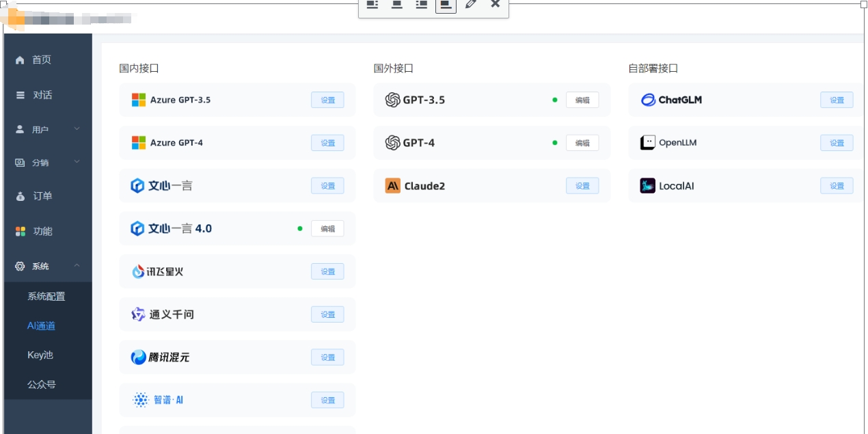Click the green status dot on GPT-4

point(555,143)
